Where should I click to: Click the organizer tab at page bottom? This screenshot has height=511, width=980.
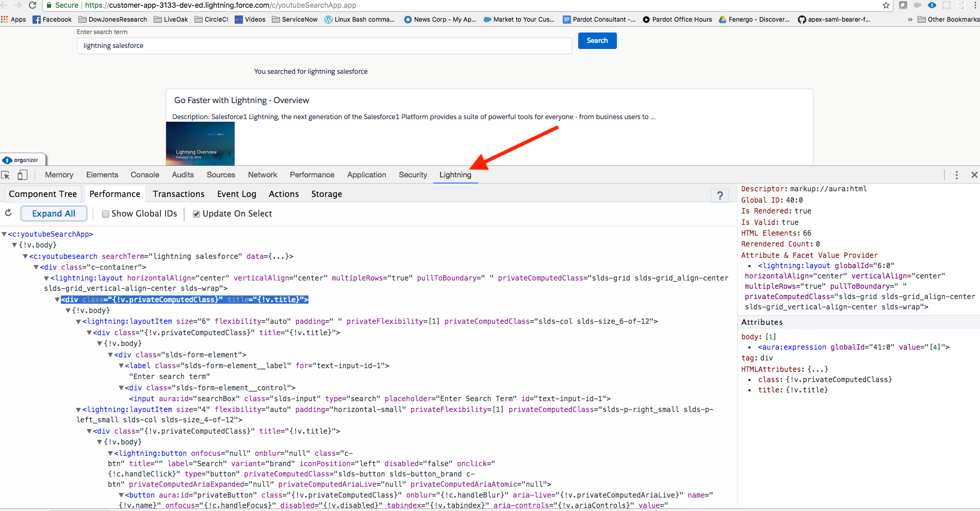point(23,160)
